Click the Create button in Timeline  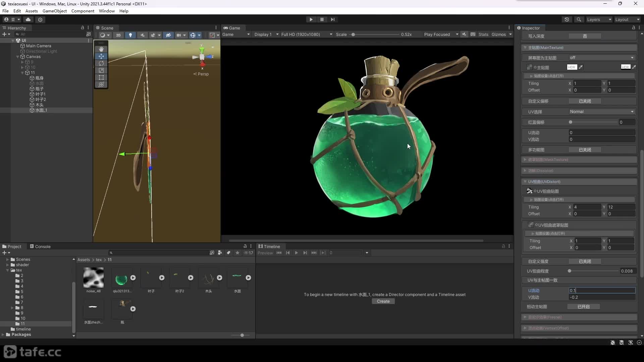point(383,301)
